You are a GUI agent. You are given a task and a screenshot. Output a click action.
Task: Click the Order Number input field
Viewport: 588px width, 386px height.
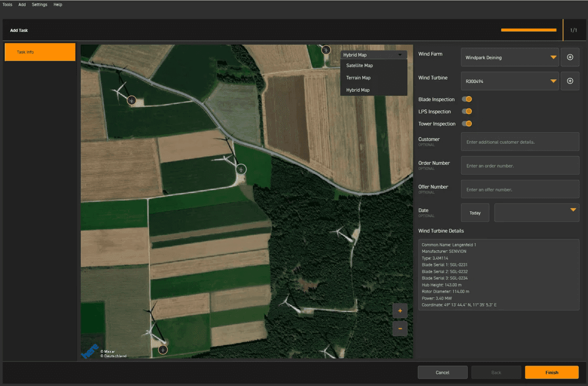[x=520, y=166]
